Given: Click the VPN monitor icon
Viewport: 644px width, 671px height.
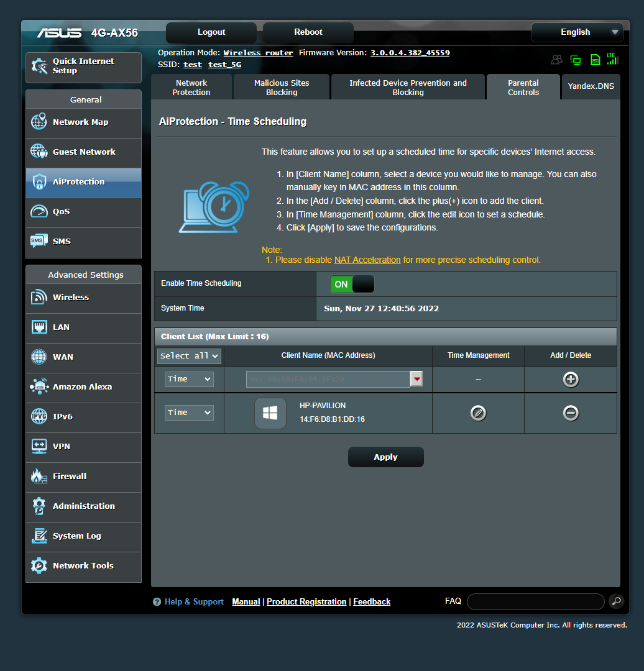Looking at the screenshot, I should click(x=39, y=446).
